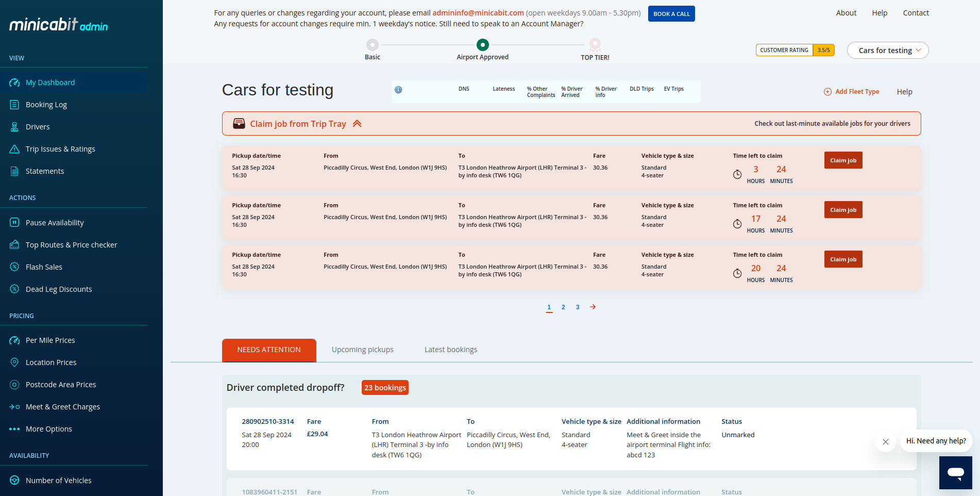Click the Flash Sales badge icon
980x496 pixels.
14,267
